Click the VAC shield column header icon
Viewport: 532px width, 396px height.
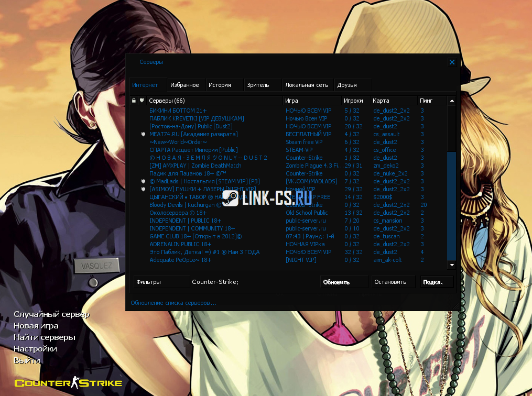142,100
